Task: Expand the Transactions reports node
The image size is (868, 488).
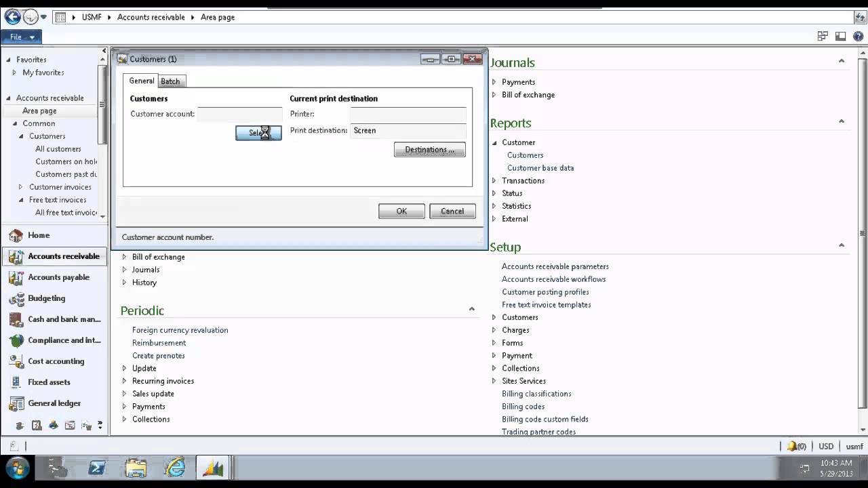Action: coord(494,181)
